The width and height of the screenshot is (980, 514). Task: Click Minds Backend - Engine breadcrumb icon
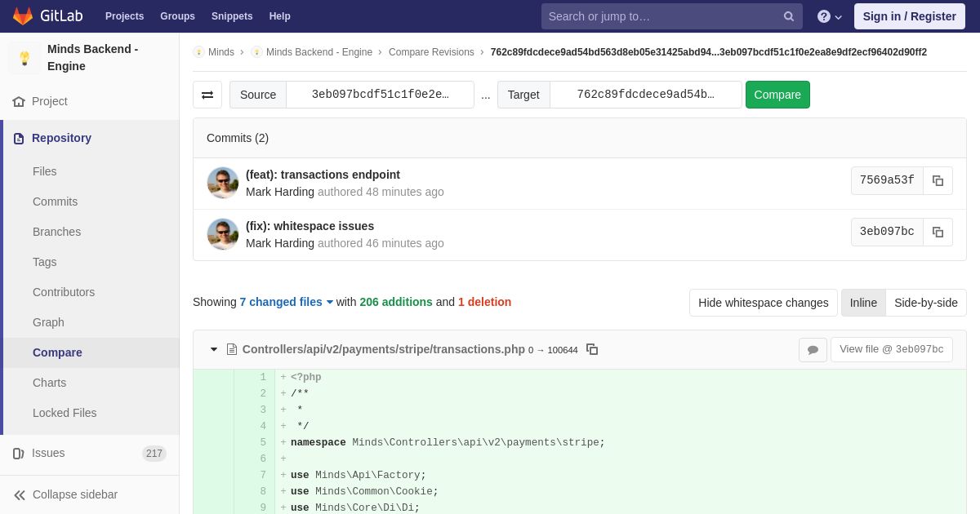point(256,52)
